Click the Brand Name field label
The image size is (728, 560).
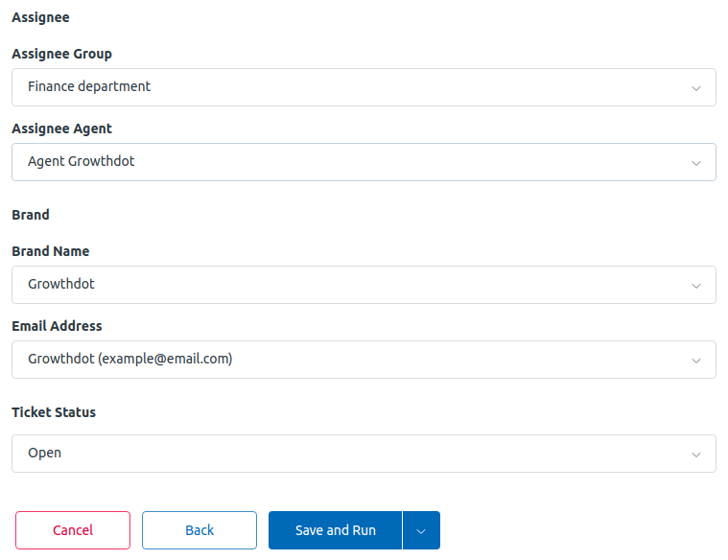[51, 251]
